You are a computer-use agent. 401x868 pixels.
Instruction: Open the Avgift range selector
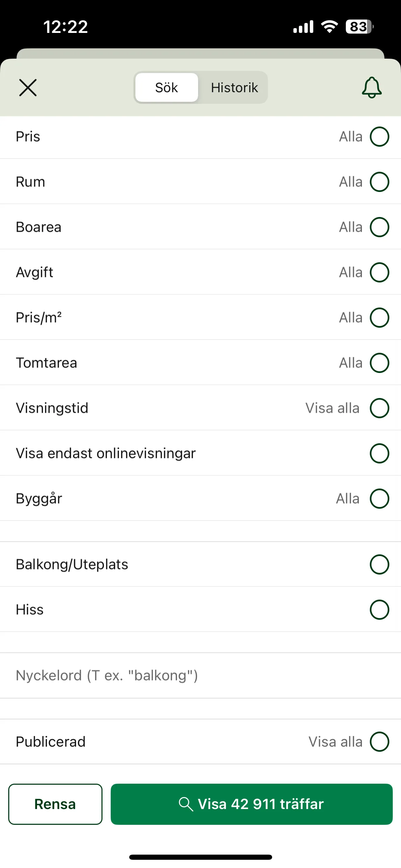200,272
